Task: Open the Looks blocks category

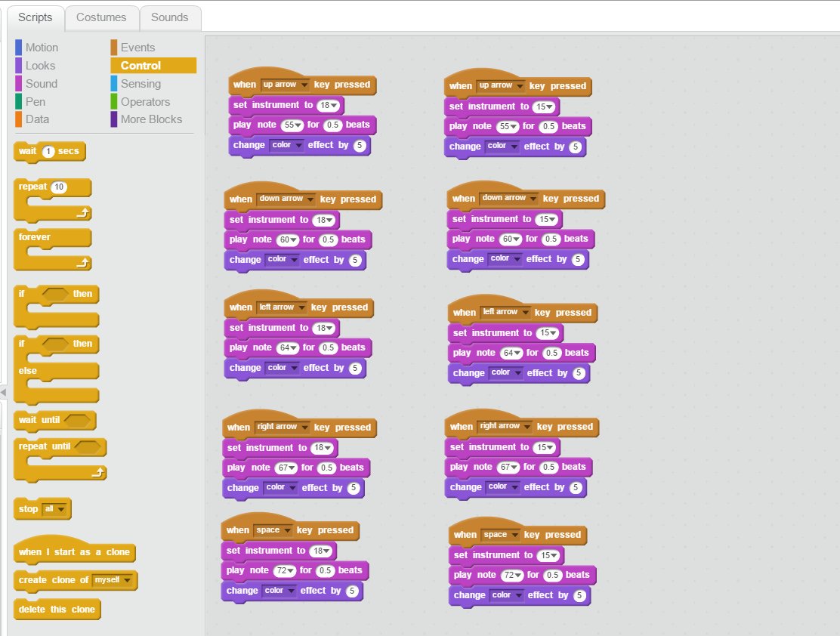Action: (x=40, y=66)
